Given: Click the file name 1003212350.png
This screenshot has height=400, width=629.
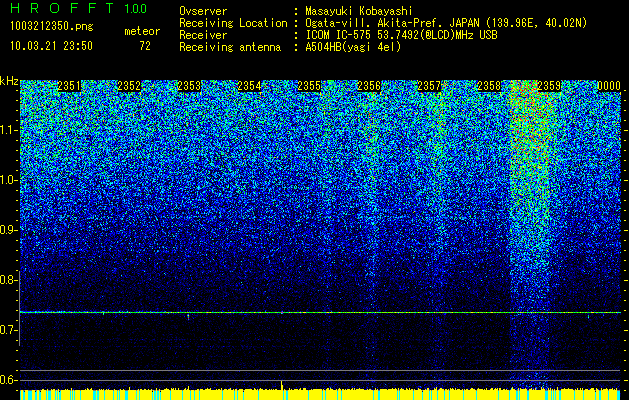Looking at the screenshot, I should pos(52,27).
